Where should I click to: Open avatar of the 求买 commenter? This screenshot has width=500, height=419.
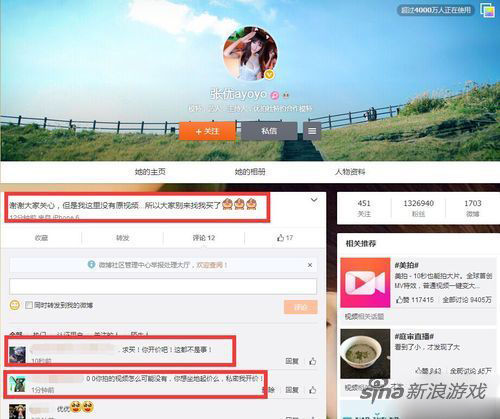(17, 355)
